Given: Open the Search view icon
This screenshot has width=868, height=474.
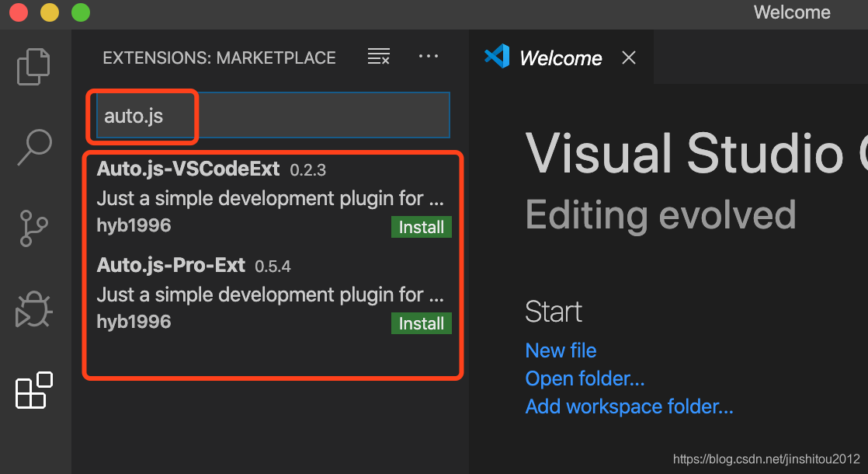Looking at the screenshot, I should [34, 148].
